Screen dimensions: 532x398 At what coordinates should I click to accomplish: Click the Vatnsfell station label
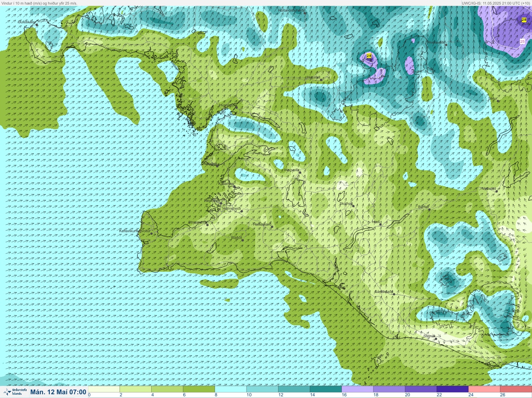[x=489, y=188]
